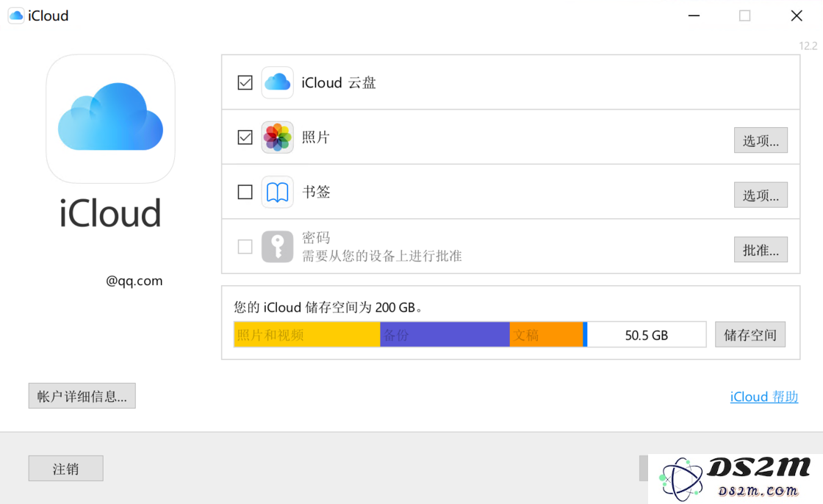Click the 批准 button for 密码
Viewport: 823px width, 504px height.
[x=761, y=249]
